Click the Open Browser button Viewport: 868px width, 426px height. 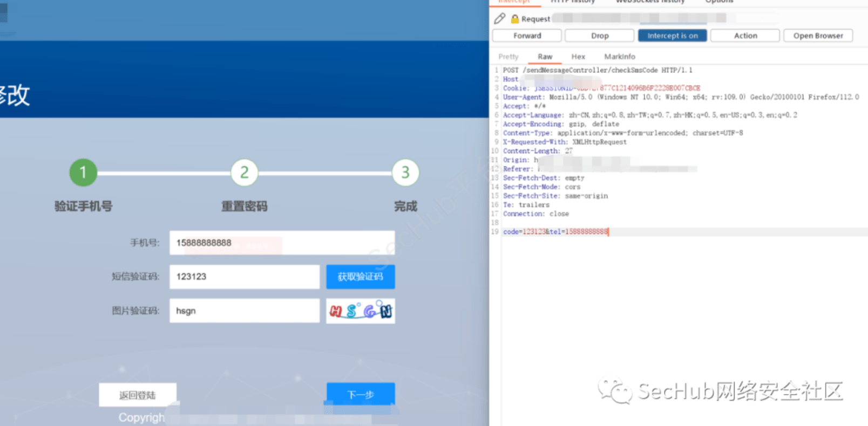(x=818, y=36)
